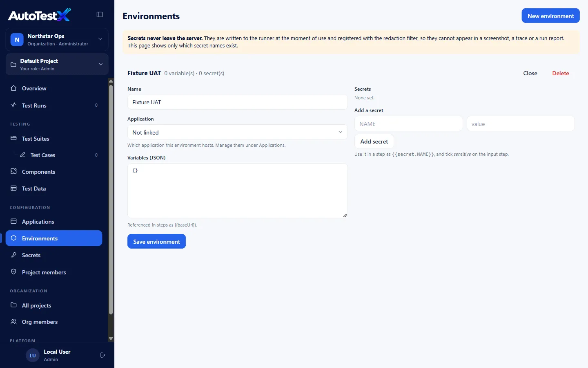Click the sidebar scroll up arrow
This screenshot has height=368, width=588.
click(111, 81)
